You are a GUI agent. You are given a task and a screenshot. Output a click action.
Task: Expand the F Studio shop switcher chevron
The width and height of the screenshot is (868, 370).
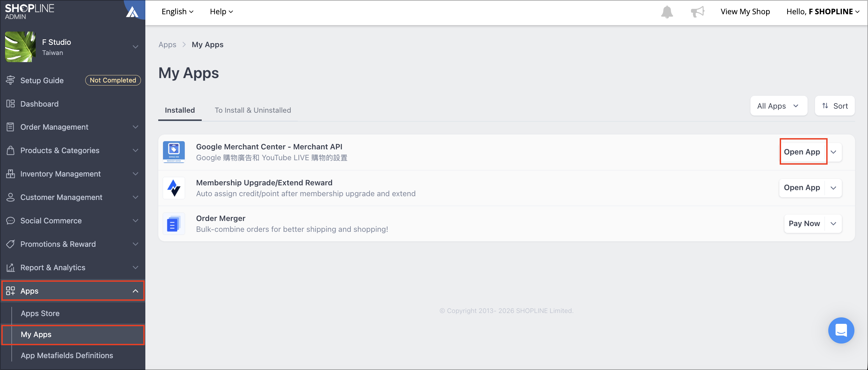[x=135, y=47]
